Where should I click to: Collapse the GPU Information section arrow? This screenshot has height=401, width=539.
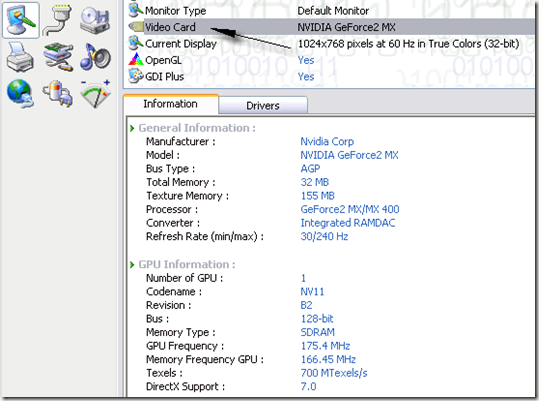coord(132,265)
